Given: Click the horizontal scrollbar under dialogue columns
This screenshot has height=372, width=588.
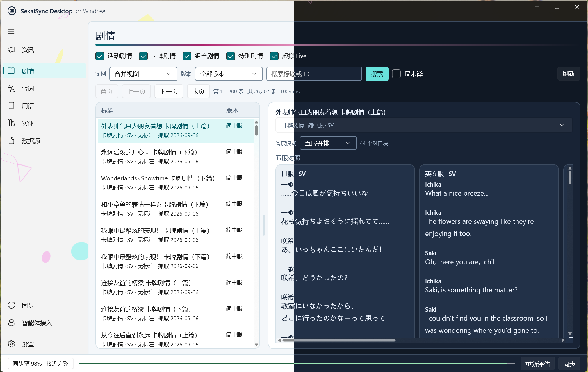Looking at the screenshot, I should (339, 340).
